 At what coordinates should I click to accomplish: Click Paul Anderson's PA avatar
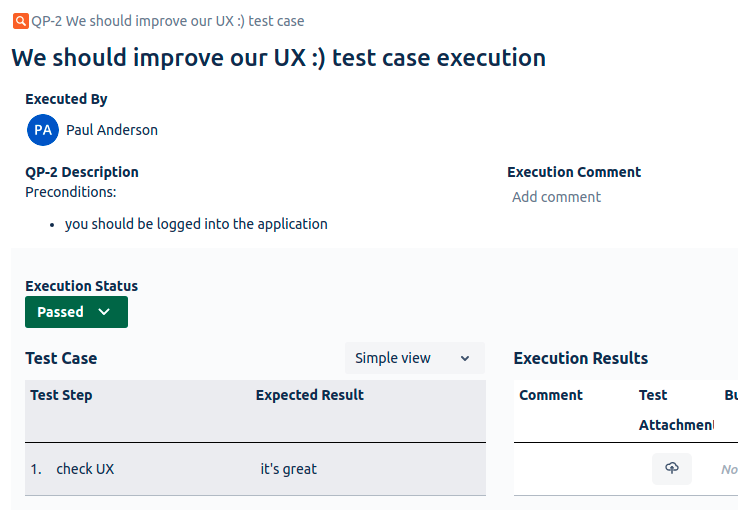(x=43, y=130)
